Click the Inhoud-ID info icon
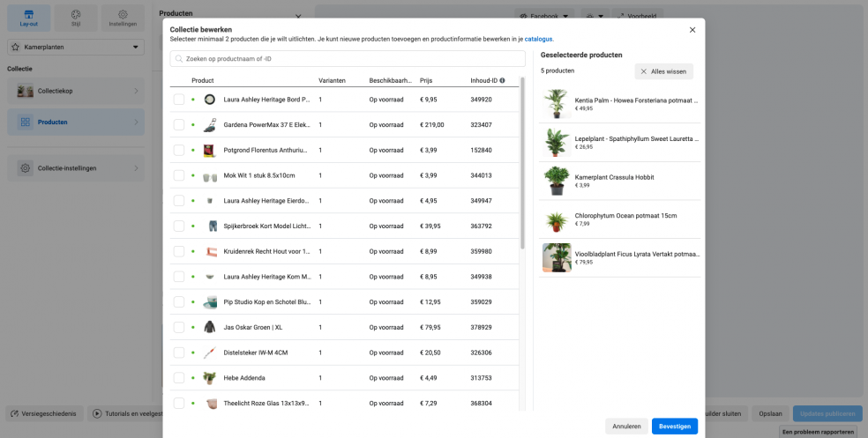The width and height of the screenshot is (868, 438). (502, 80)
